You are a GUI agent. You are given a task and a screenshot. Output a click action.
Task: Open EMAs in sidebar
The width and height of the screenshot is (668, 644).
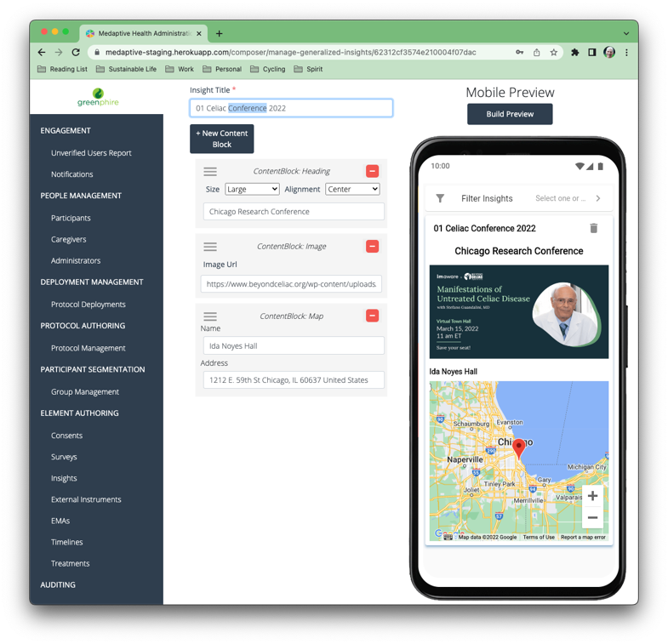60,521
